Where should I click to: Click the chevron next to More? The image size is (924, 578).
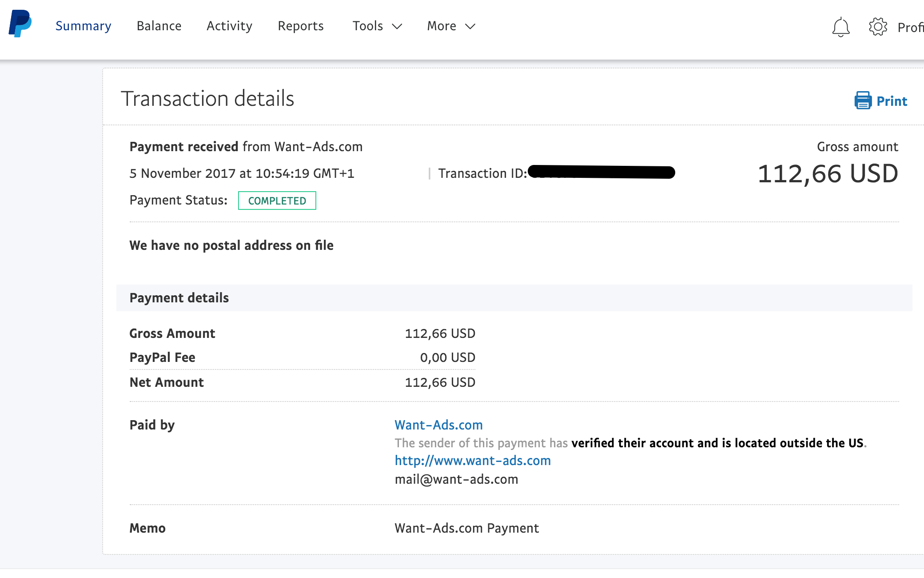pos(470,27)
